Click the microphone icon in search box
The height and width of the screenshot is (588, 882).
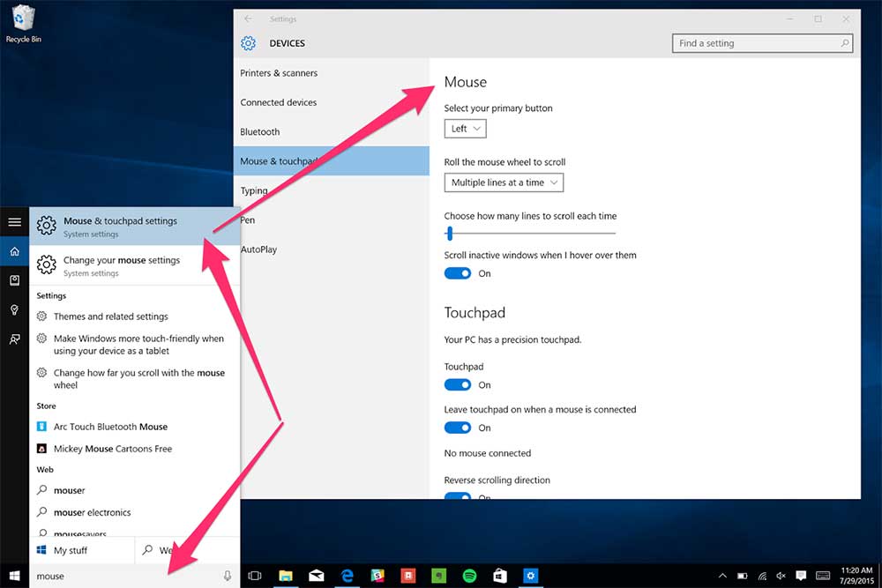[x=228, y=576]
